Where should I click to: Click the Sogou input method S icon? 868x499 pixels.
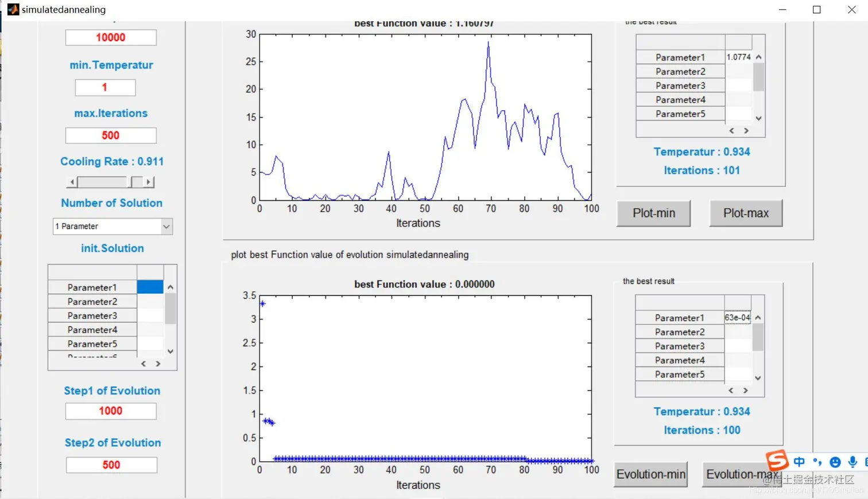pyautogui.click(x=777, y=460)
